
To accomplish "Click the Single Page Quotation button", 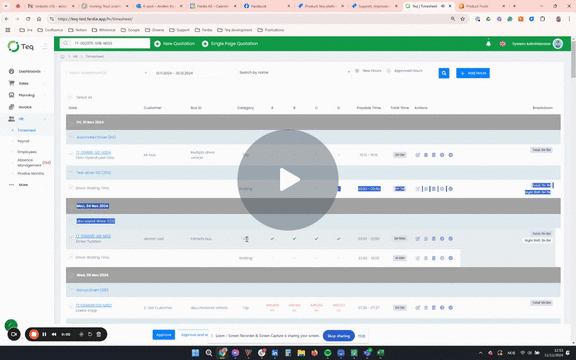I will click(230, 44).
